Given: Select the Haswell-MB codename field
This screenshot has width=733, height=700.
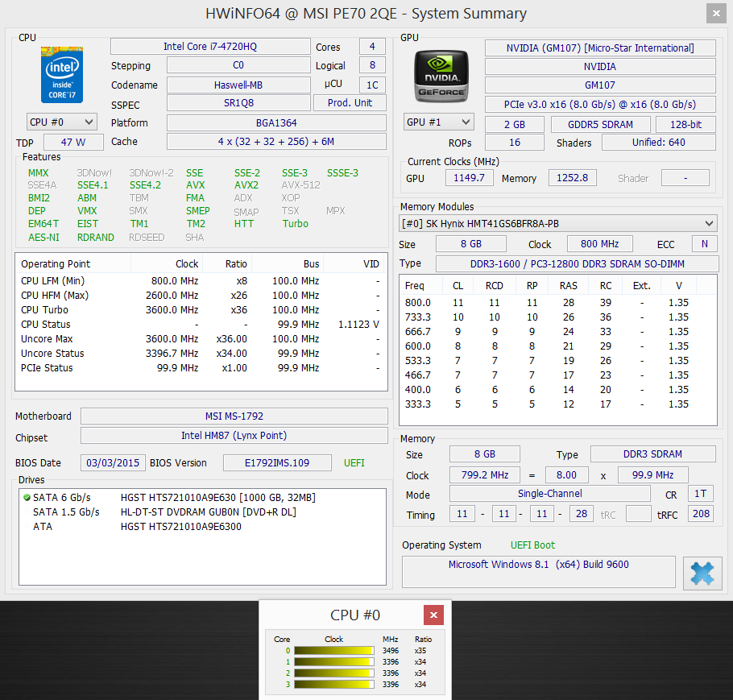Looking at the screenshot, I should 238,85.
